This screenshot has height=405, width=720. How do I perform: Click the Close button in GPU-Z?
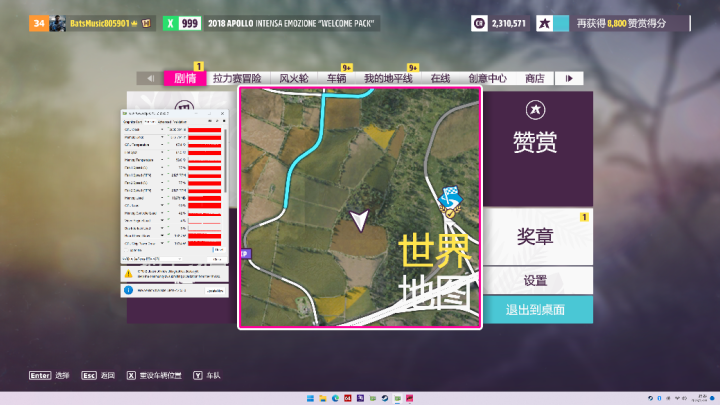(217, 259)
